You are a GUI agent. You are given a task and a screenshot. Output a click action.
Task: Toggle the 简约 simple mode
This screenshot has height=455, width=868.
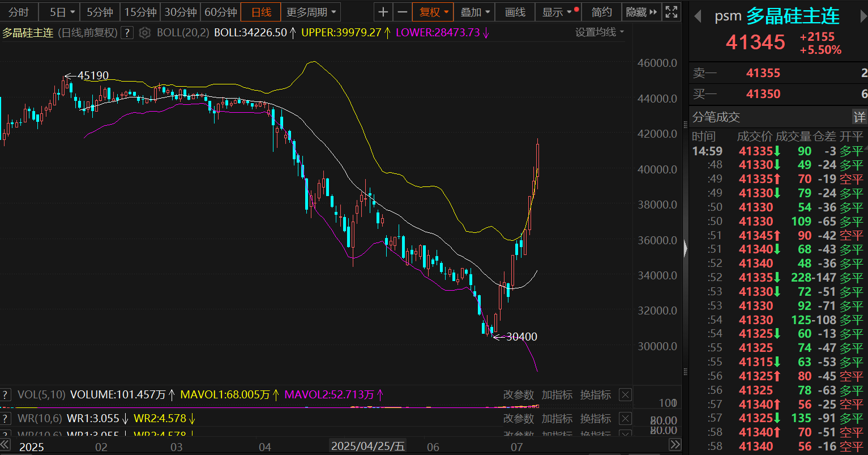pyautogui.click(x=601, y=12)
